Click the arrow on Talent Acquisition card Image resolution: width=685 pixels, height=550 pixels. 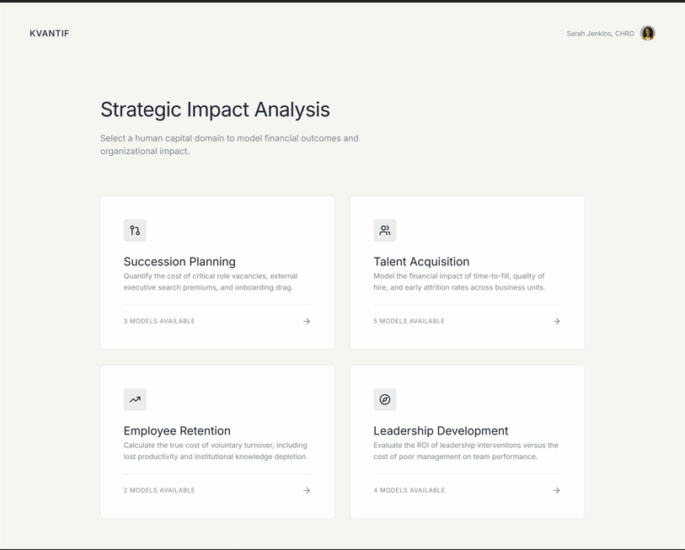(557, 321)
